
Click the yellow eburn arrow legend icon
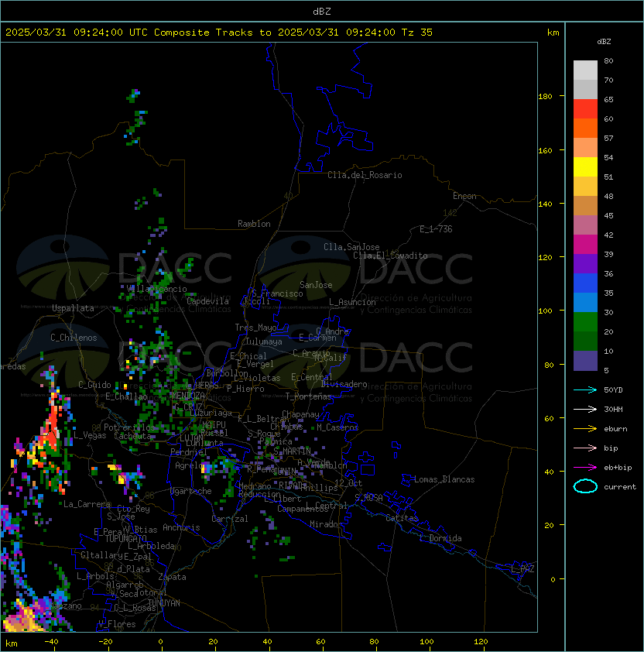pyautogui.click(x=585, y=429)
